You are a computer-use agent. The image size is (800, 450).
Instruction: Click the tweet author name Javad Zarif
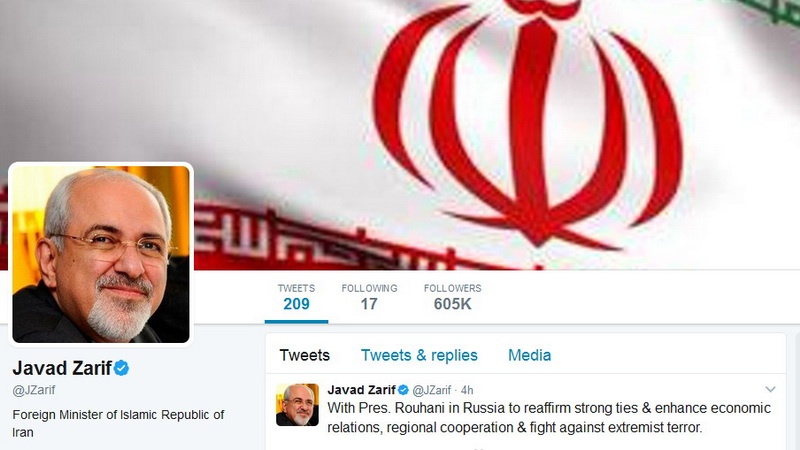pyautogui.click(x=361, y=390)
